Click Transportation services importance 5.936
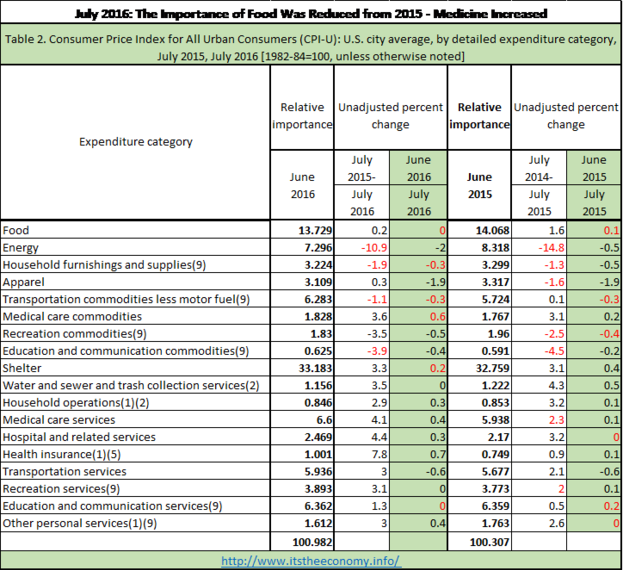 click(318, 471)
